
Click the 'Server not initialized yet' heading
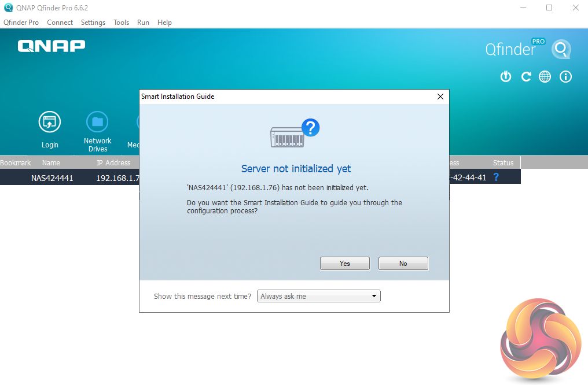296,169
